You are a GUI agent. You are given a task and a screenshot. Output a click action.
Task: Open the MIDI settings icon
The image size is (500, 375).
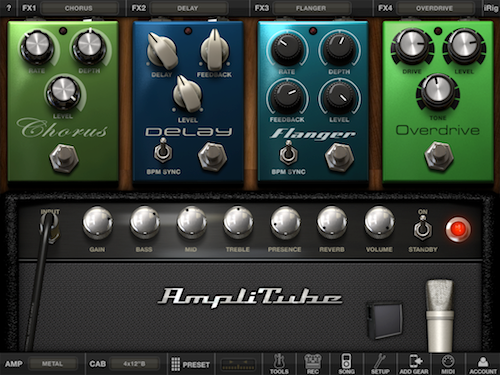pyautogui.click(x=448, y=364)
